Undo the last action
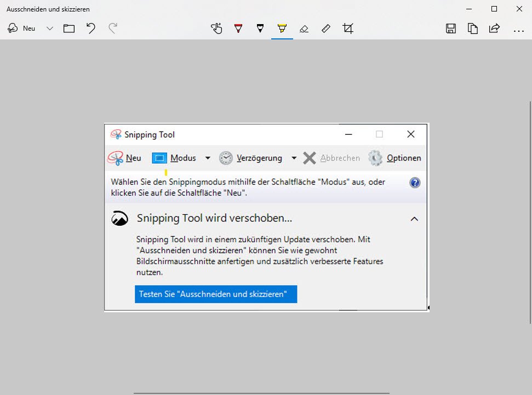The width and height of the screenshot is (532, 395). [x=90, y=28]
